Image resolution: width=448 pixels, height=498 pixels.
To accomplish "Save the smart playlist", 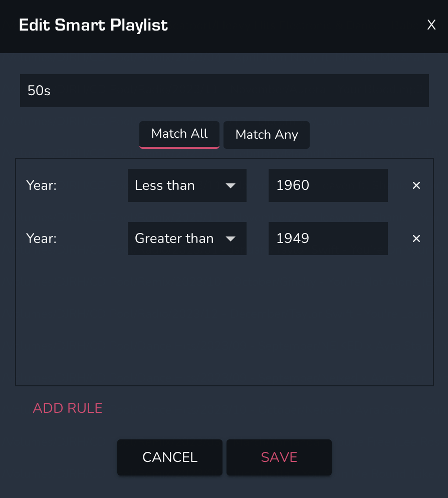I will point(279,457).
